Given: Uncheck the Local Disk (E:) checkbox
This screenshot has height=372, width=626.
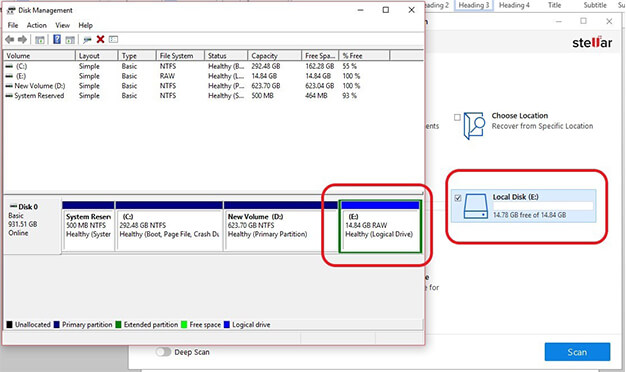Looking at the screenshot, I should 458,198.
